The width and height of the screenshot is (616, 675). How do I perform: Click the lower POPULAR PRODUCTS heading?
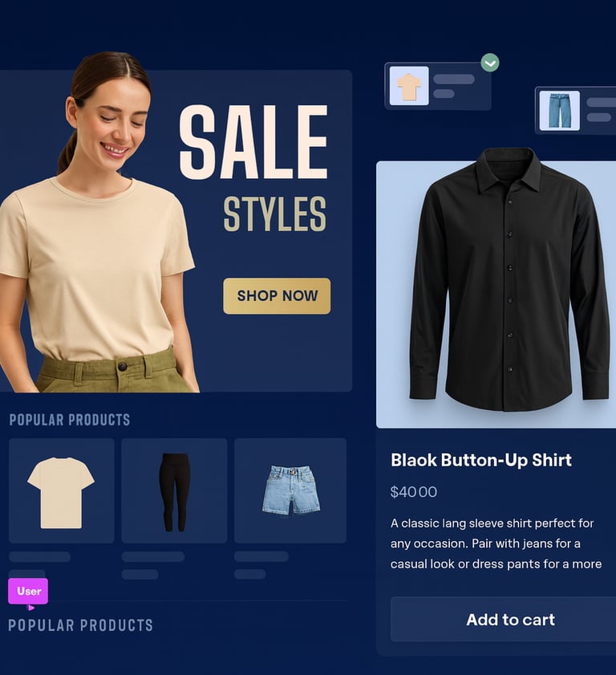coord(80,625)
